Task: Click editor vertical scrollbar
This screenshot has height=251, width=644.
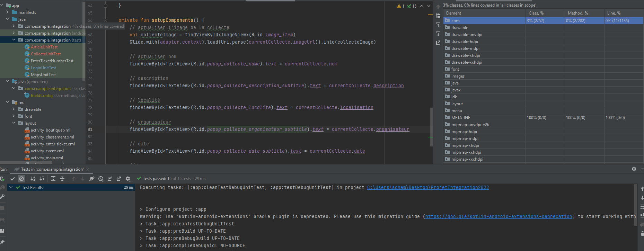Action: tap(431, 126)
